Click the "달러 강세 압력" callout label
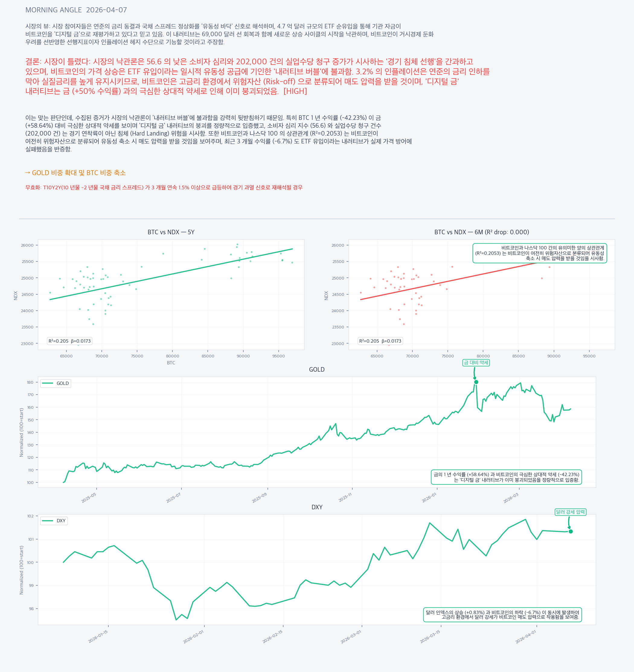634x672 pixels. 570,512
